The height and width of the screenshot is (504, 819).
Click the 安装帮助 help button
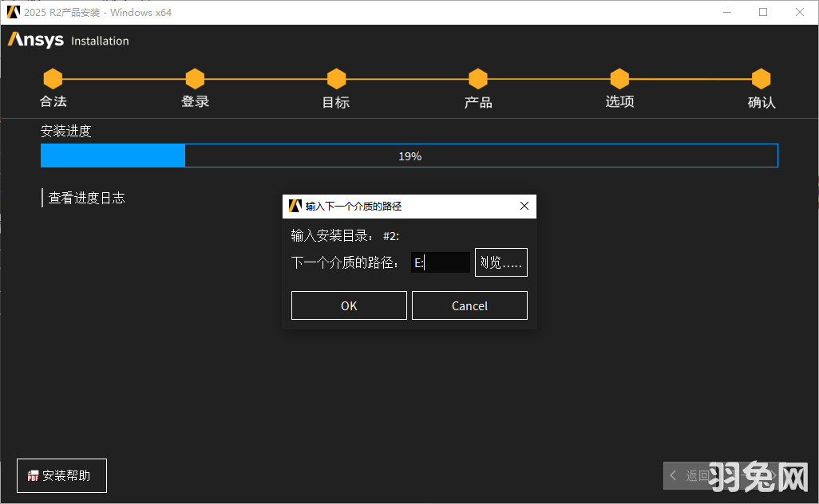point(61,475)
